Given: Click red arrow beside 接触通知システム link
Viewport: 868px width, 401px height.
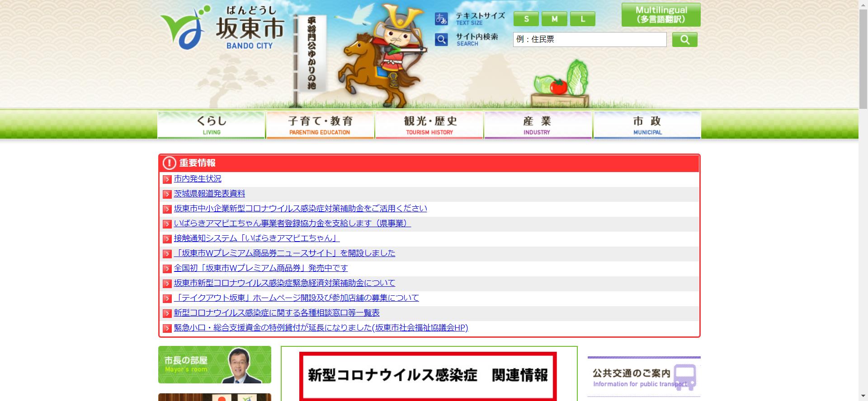Looking at the screenshot, I should (167, 239).
